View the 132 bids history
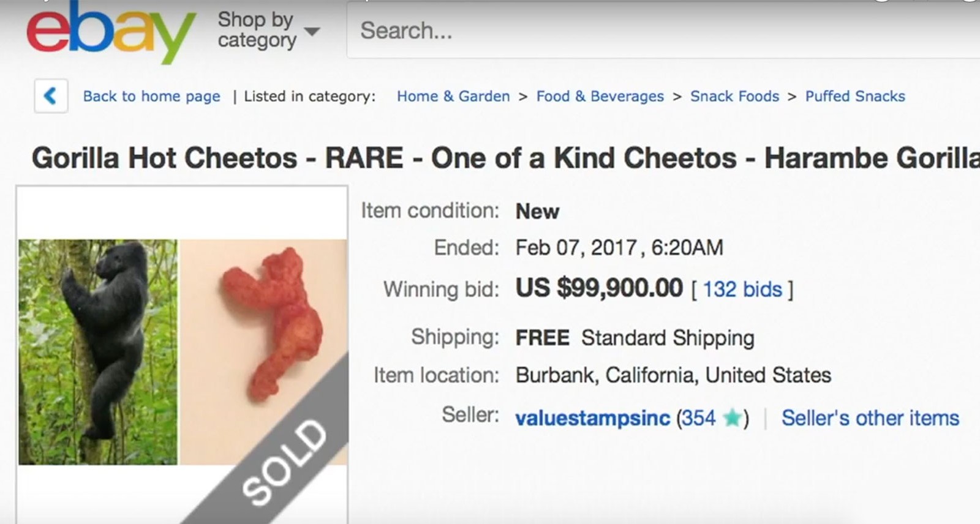Image resolution: width=980 pixels, height=524 pixels. tap(742, 289)
